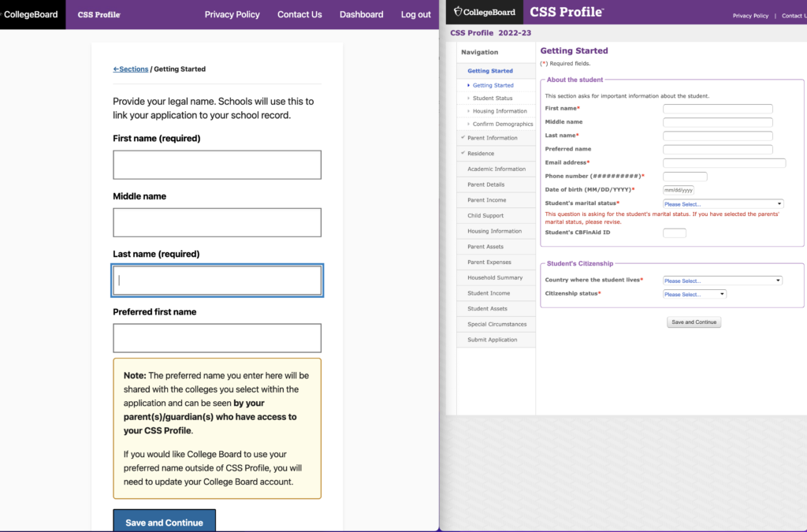
Task: Open Dashboard in the top navigation
Action: click(361, 14)
